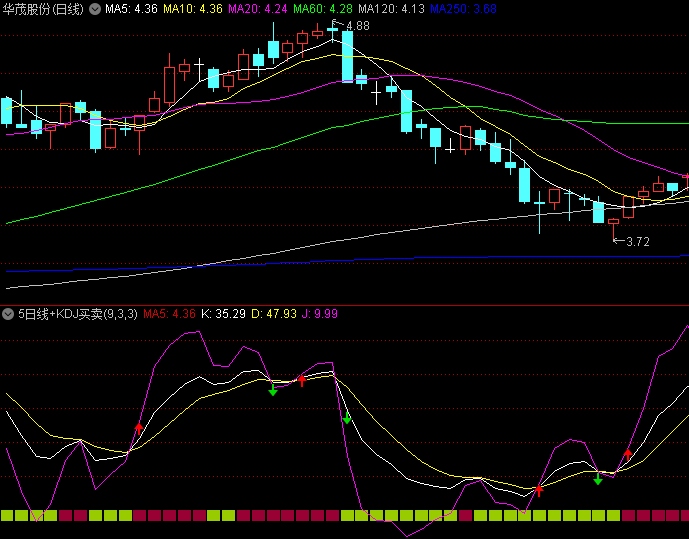
Task: Click the 3.72 low price marker
Action: click(x=638, y=242)
